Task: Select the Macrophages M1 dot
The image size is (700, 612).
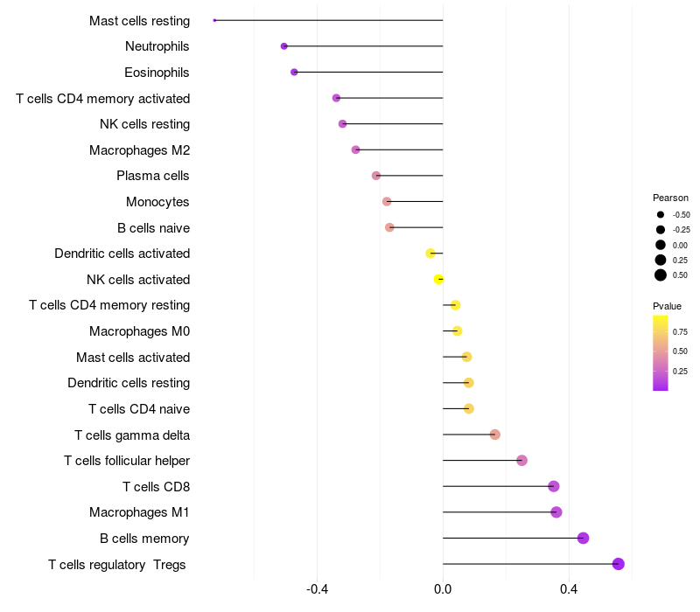Action: point(556,512)
